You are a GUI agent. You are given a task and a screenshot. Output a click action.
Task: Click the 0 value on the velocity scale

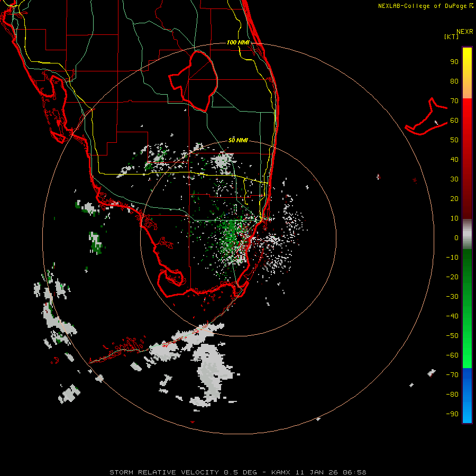point(456,238)
